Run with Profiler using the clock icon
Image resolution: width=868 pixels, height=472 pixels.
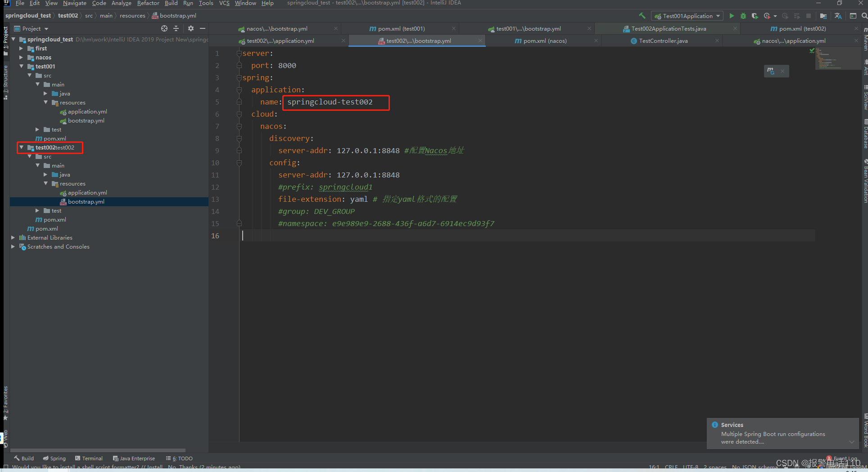767,16
